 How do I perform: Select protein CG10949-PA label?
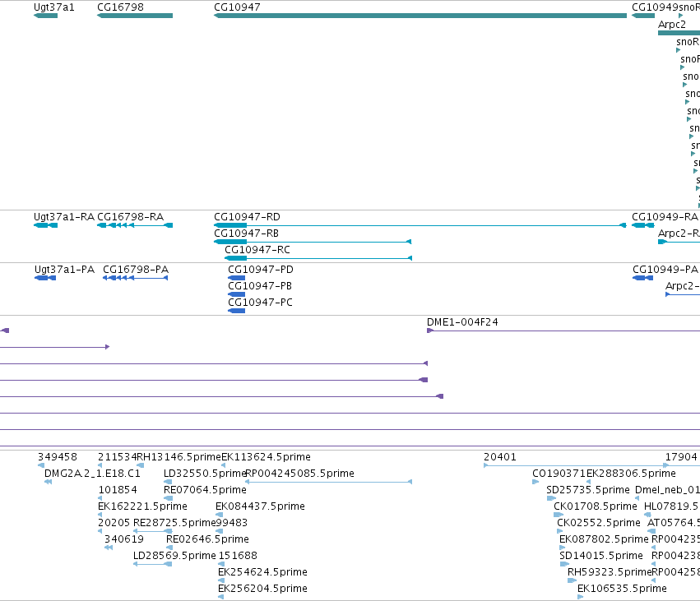coord(665,270)
